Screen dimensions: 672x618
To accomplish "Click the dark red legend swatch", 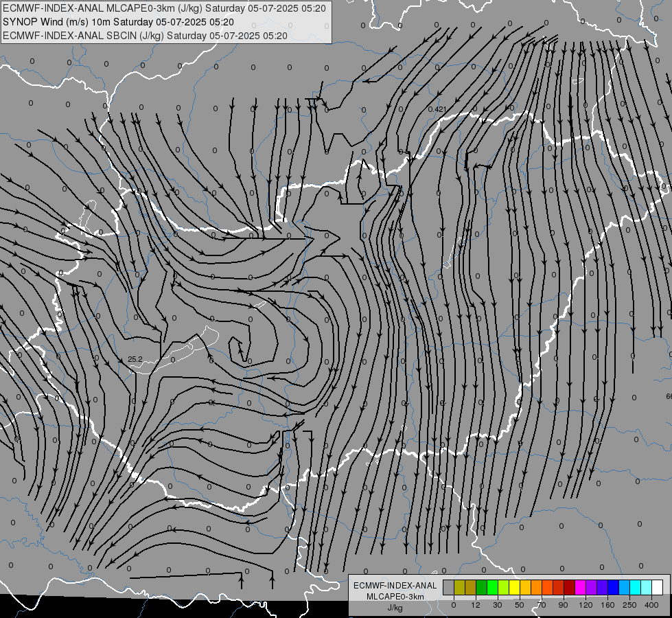I will 569,587.
